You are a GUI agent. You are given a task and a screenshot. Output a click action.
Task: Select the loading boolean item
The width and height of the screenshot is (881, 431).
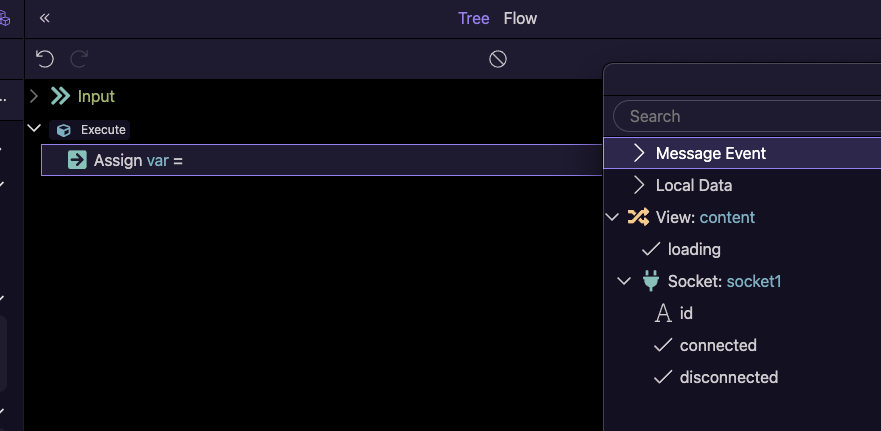(x=694, y=249)
